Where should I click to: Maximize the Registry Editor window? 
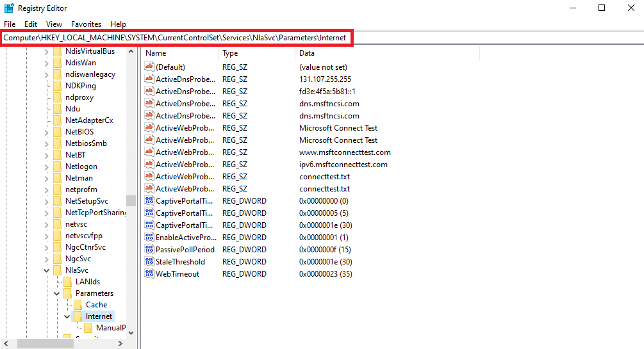(602, 8)
